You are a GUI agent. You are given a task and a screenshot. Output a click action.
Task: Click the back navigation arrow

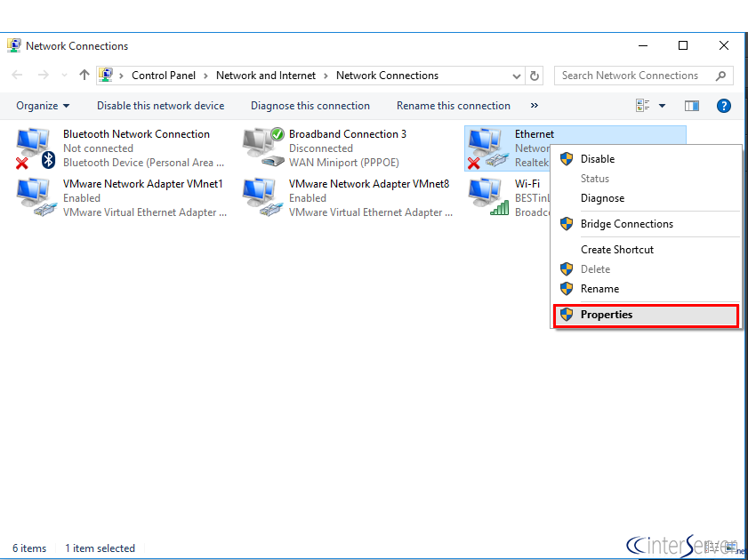(17, 75)
